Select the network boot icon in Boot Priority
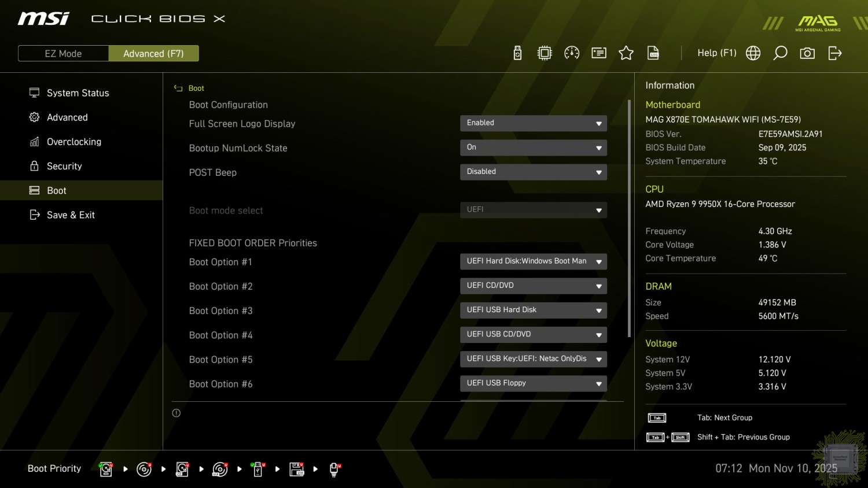The width and height of the screenshot is (868, 488). coord(334,469)
